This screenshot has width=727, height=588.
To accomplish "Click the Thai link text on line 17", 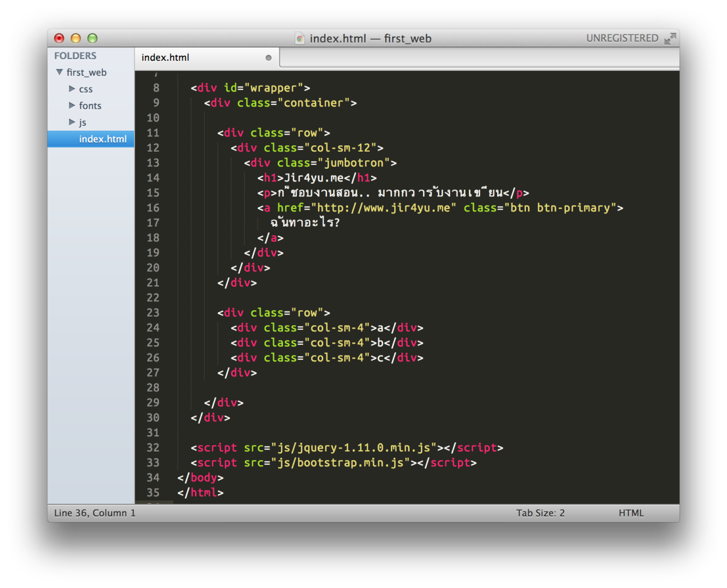I will coord(305,222).
